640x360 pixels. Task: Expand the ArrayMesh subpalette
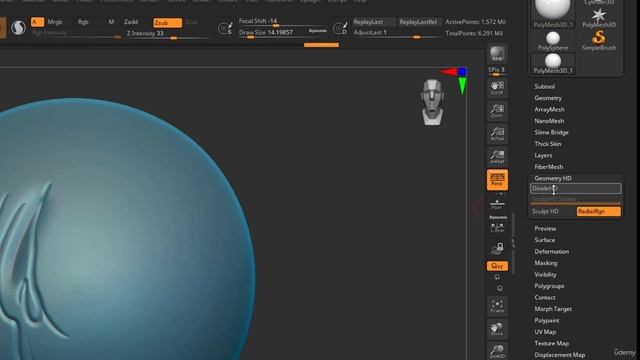coord(549,109)
